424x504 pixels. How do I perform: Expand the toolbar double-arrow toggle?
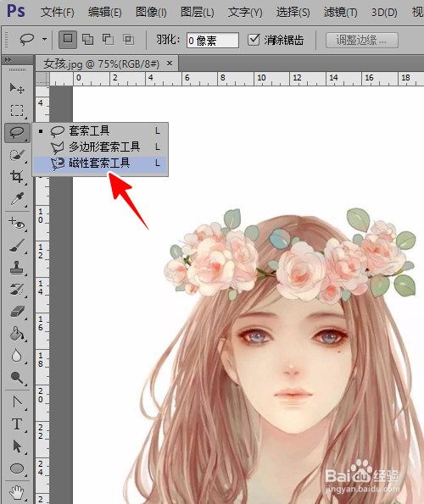(x=8, y=60)
